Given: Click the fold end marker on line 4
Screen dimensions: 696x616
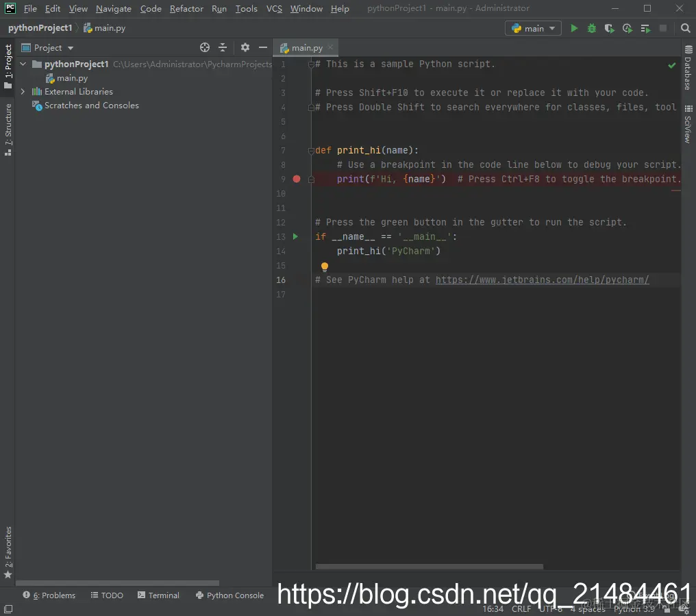Looking at the screenshot, I should point(311,108).
